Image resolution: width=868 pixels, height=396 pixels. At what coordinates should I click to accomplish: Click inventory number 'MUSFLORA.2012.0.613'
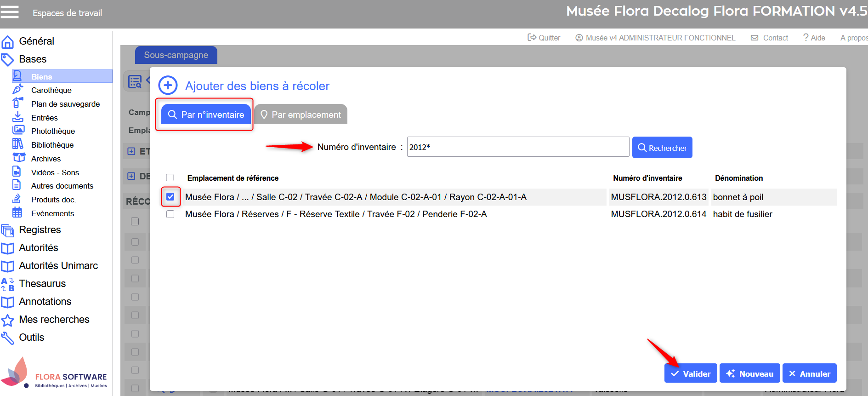tap(658, 197)
